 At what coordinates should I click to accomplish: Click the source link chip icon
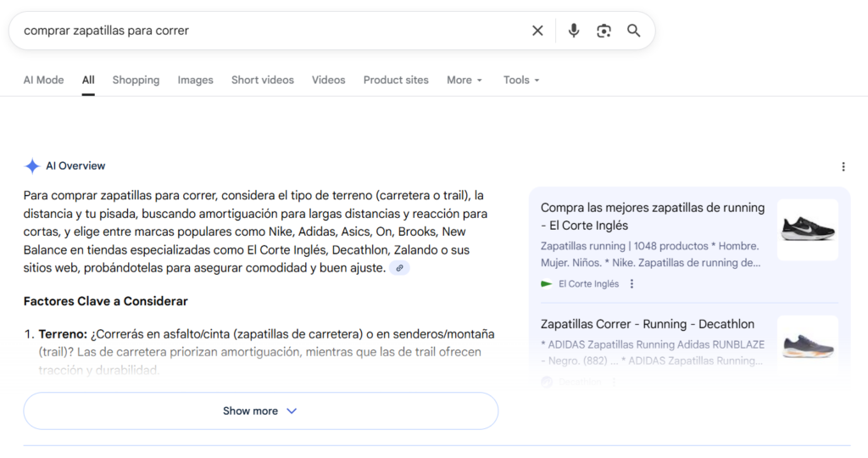coord(399,268)
